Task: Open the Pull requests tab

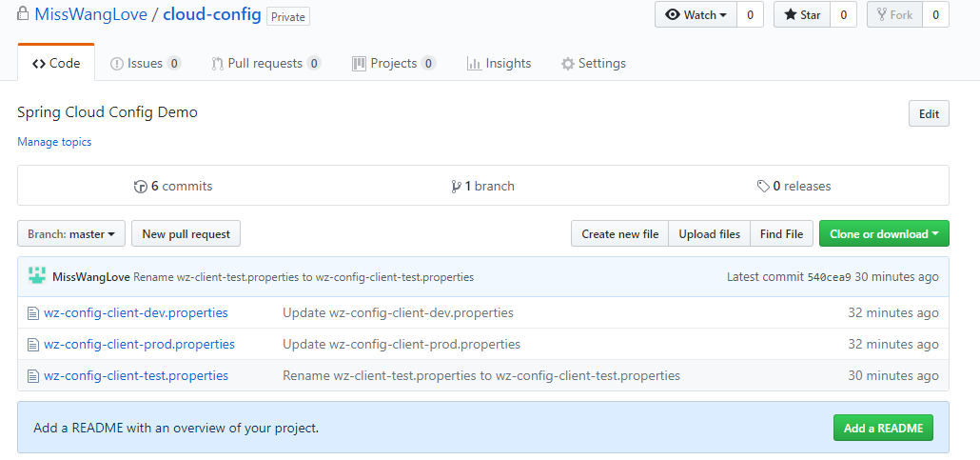Action: pyautogui.click(x=266, y=63)
